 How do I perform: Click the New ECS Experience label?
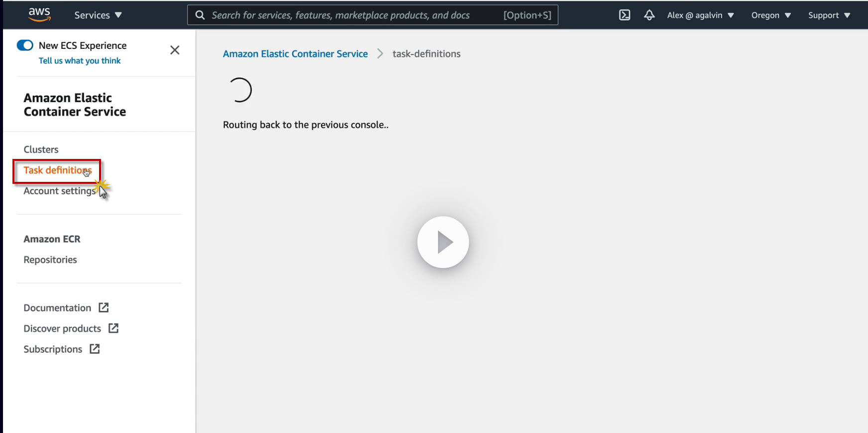tap(83, 45)
